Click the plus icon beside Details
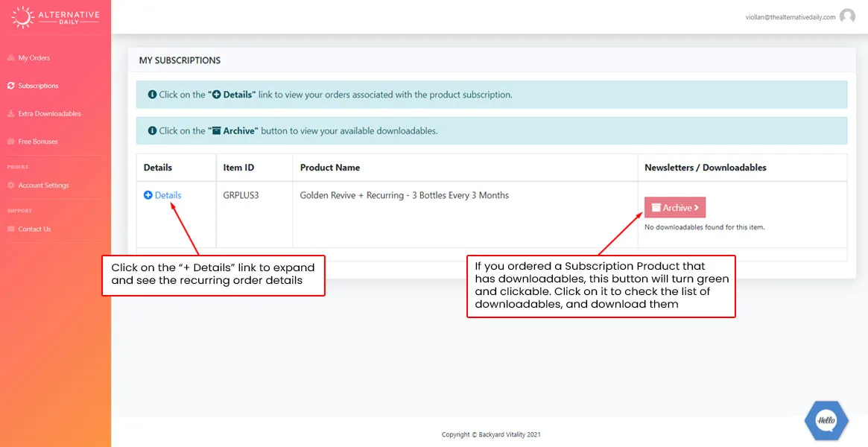The width and height of the screenshot is (868, 447). [148, 195]
